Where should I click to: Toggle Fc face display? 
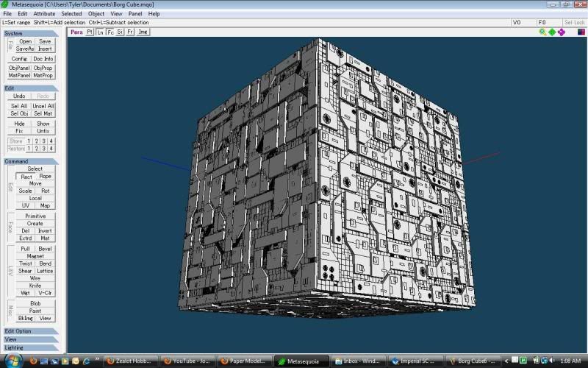[x=110, y=32]
